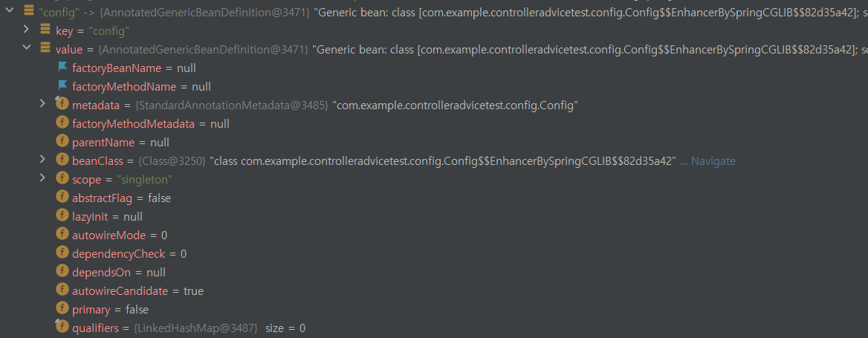Collapse the value AnnotatedGenericBeanDefinition node
Viewport: 868px width, 338px height.
26,48
